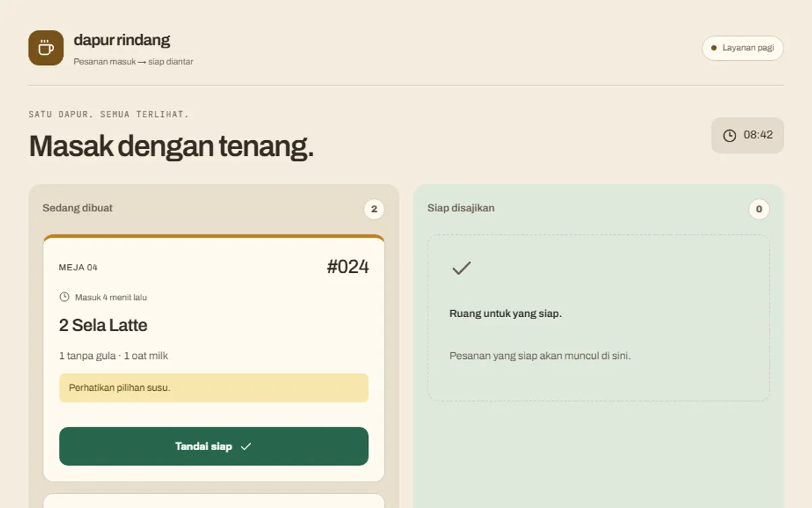The height and width of the screenshot is (508, 812).
Task: Click the MEJA 04 table label
Action: (x=78, y=268)
